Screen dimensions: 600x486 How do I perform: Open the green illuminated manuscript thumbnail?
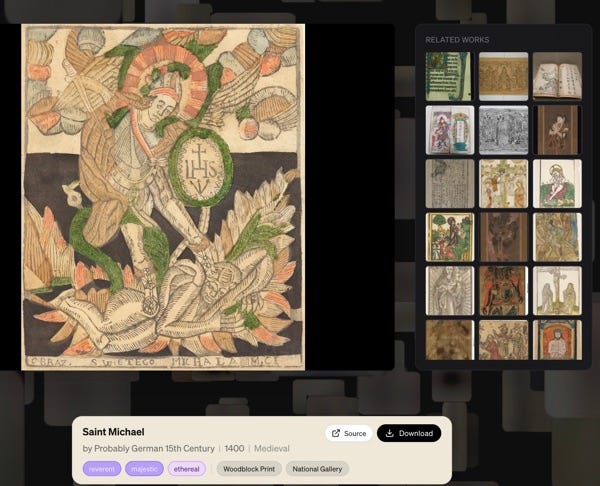click(448, 77)
